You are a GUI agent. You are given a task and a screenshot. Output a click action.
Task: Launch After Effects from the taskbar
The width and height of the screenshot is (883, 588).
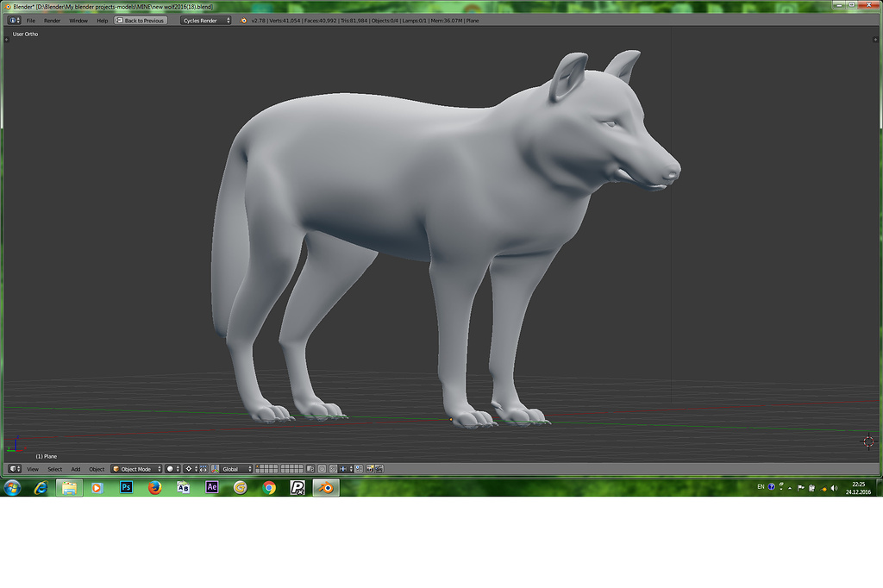pos(212,487)
